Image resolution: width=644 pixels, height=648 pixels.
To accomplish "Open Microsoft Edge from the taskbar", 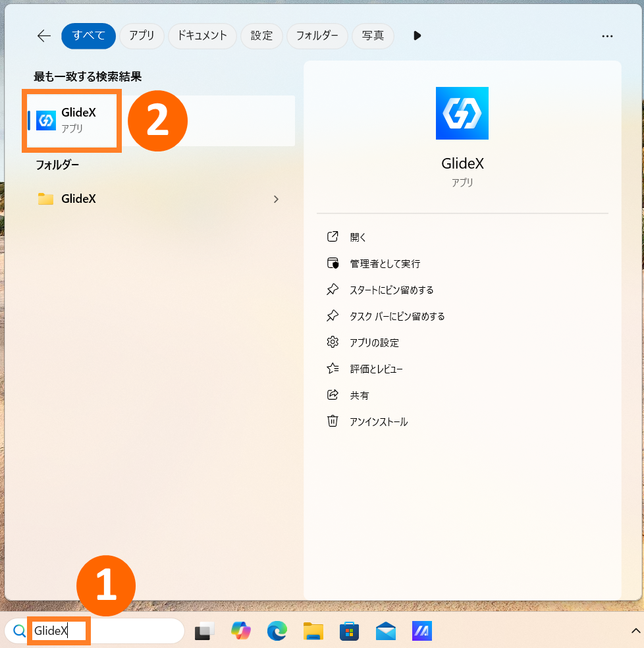I will point(277,631).
